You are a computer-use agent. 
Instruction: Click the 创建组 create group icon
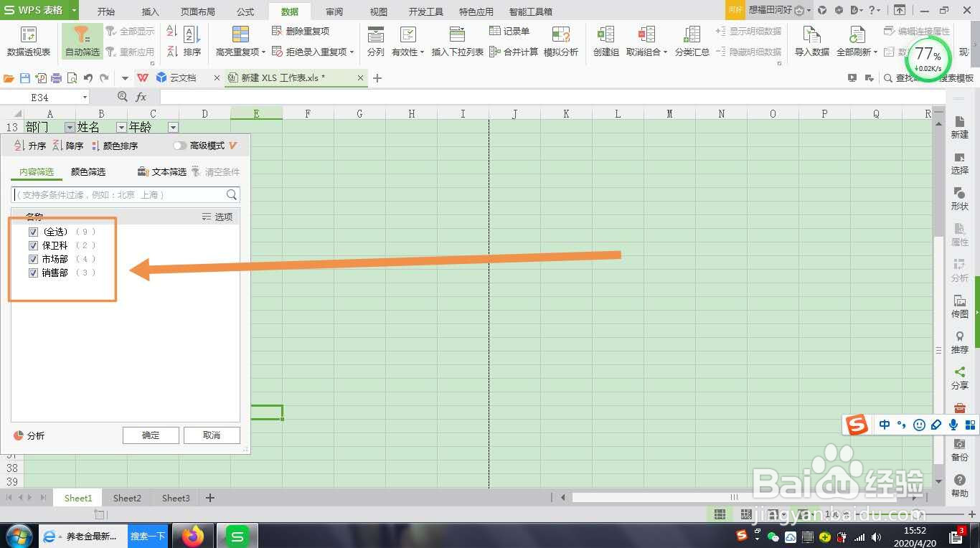tap(606, 34)
